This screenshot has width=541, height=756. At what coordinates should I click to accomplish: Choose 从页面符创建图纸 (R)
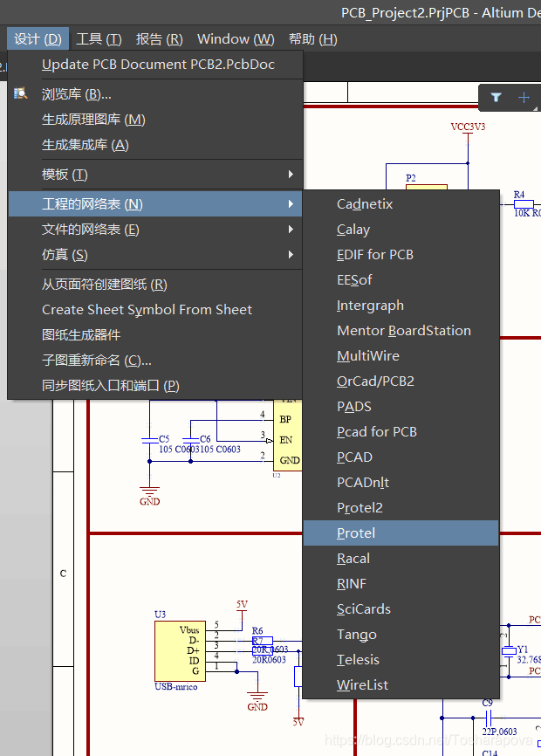coord(155,285)
